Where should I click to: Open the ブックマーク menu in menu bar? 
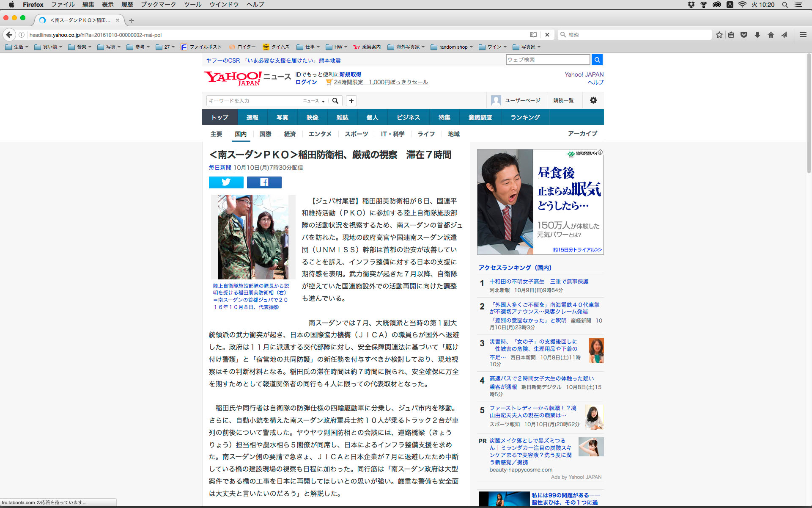click(x=158, y=5)
